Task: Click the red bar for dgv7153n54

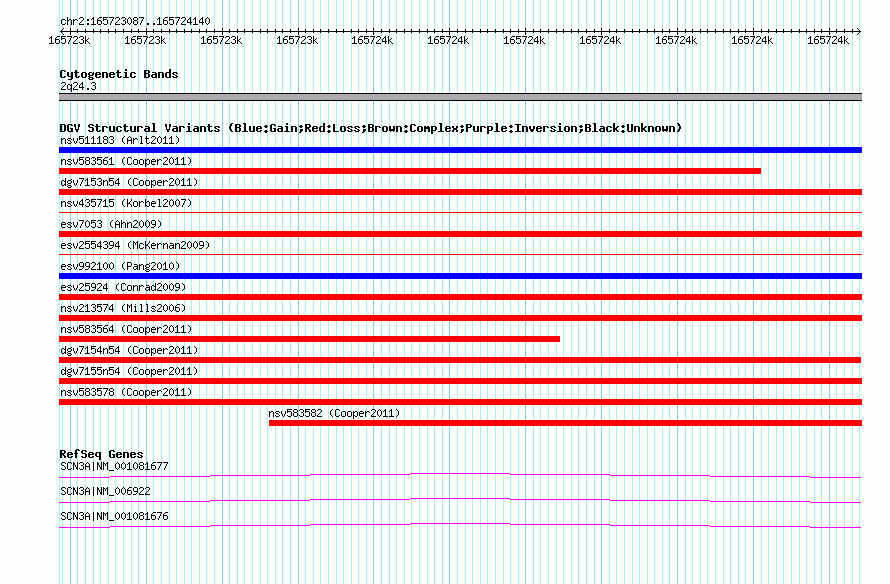Action: point(460,192)
